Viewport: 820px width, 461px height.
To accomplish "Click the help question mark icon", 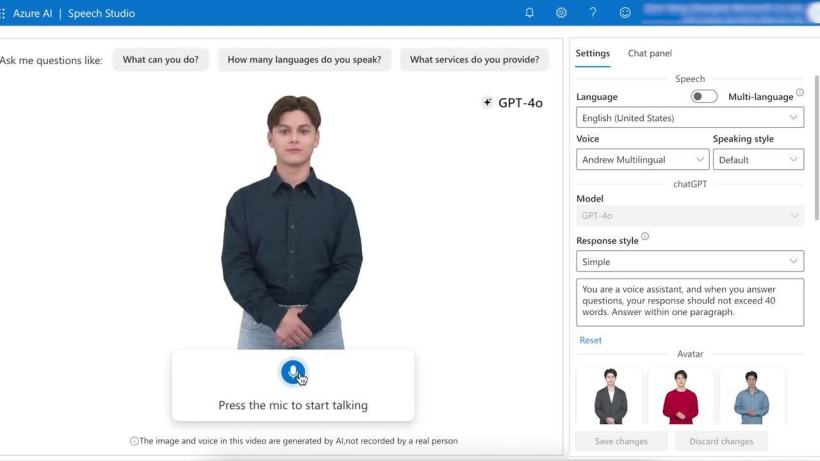I will click(593, 13).
